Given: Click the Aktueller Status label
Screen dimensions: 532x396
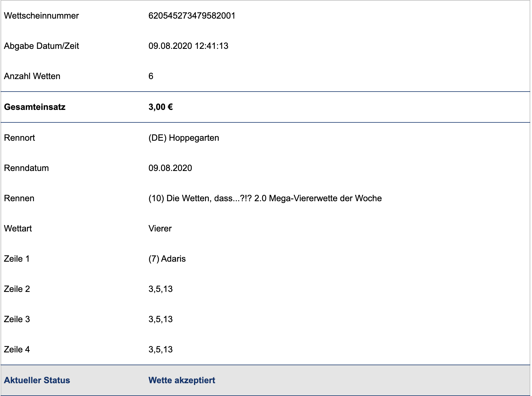Looking at the screenshot, I should pyautogui.click(x=37, y=380).
